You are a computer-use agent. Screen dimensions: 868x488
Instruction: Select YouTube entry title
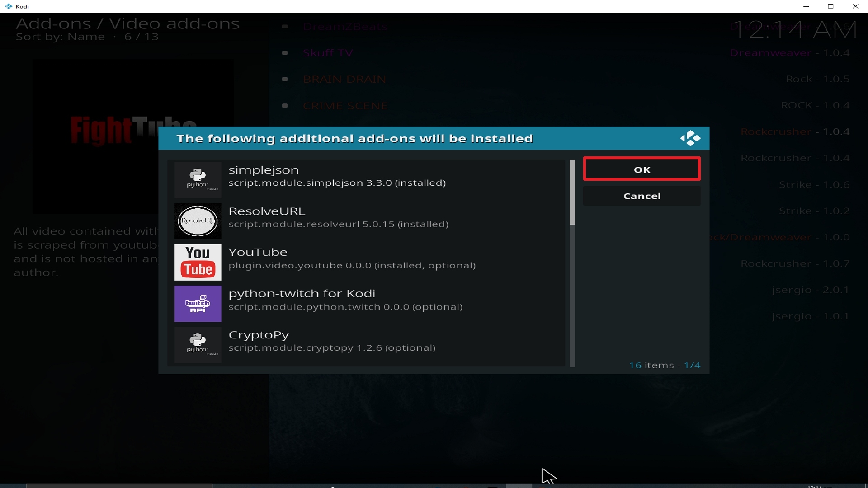pos(258,252)
